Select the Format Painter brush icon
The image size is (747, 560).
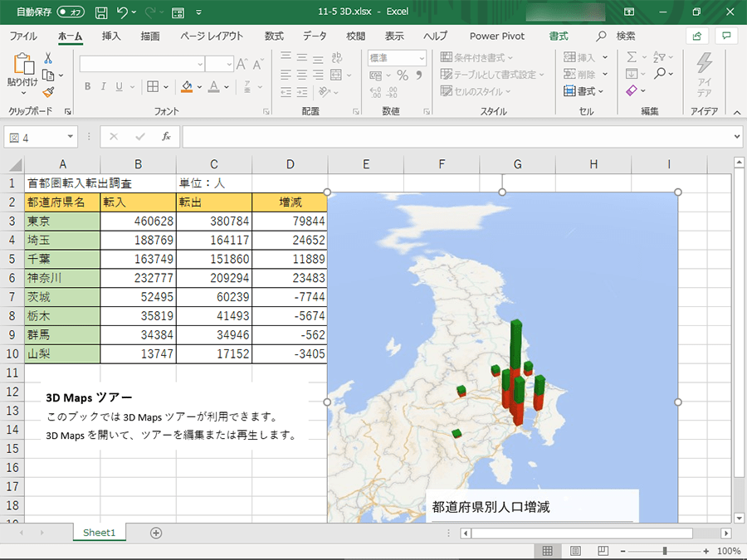[48, 92]
